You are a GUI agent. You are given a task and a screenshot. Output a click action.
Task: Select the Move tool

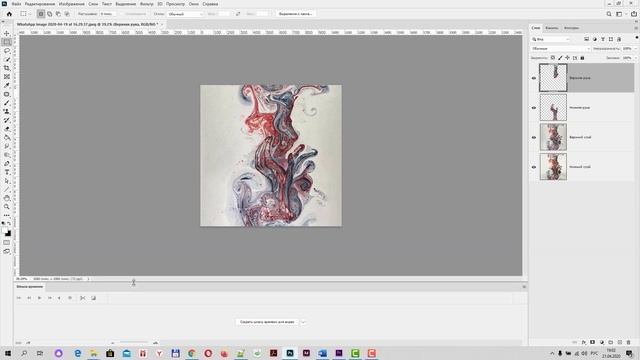pyautogui.click(x=7, y=33)
